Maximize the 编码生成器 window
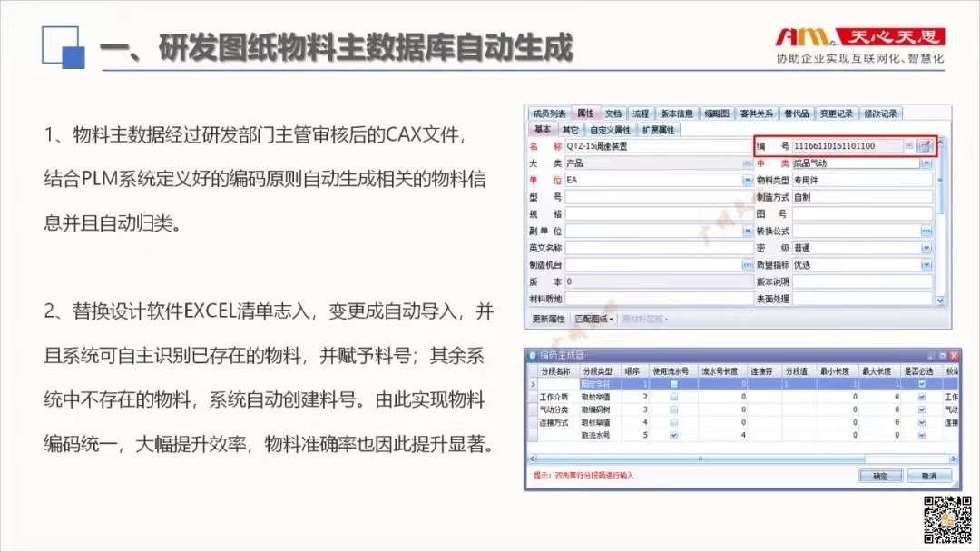980x552 pixels. point(943,355)
